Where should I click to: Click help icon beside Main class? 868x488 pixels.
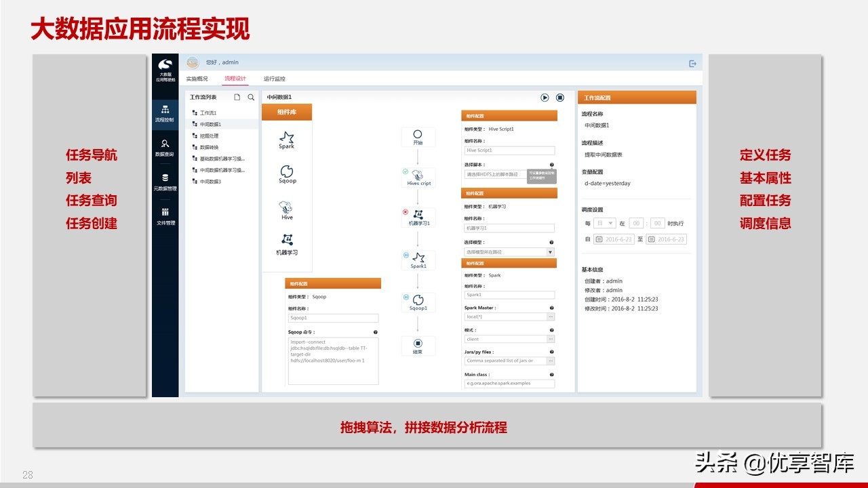551,374
